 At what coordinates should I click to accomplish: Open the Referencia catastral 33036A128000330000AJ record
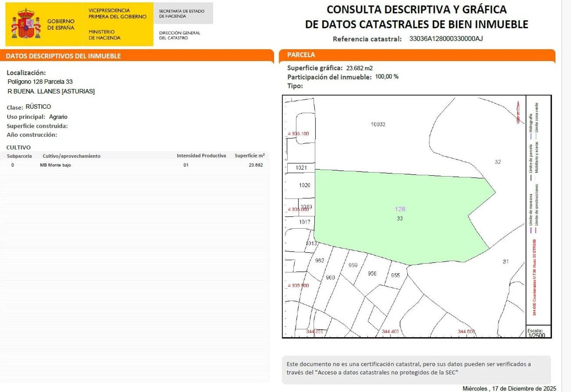446,38
